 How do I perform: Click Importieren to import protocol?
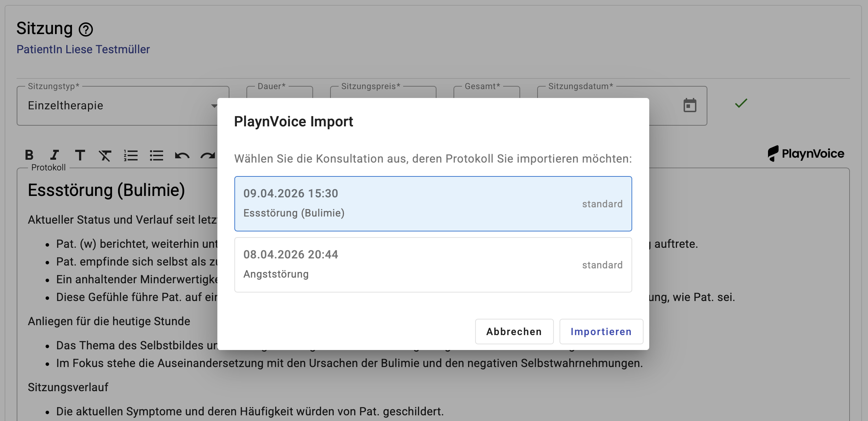click(x=601, y=332)
